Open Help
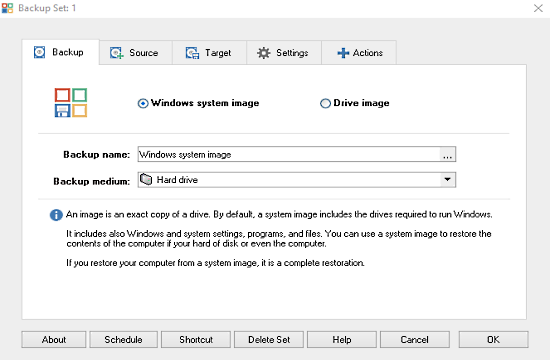The width and height of the screenshot is (550, 360). coord(342,340)
